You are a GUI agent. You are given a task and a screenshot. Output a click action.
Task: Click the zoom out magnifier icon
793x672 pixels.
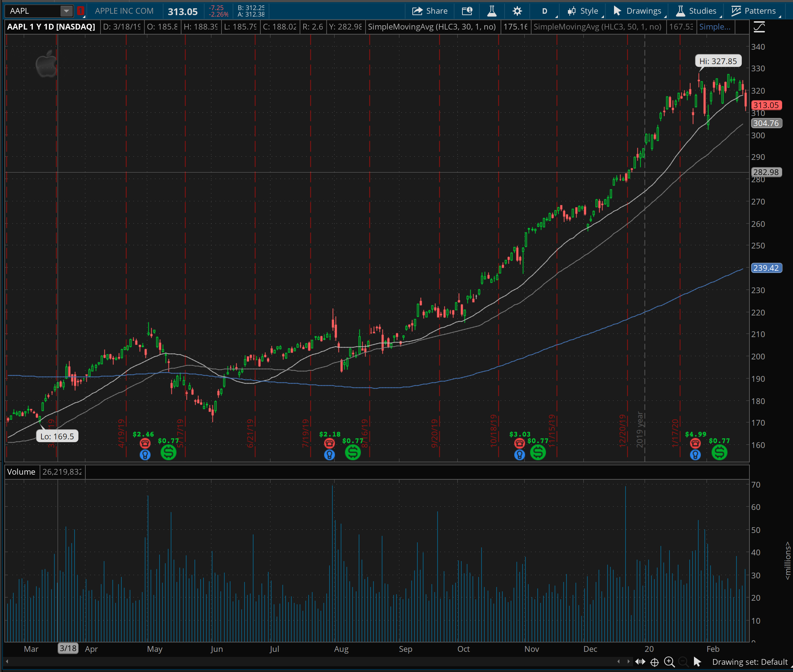[684, 662]
